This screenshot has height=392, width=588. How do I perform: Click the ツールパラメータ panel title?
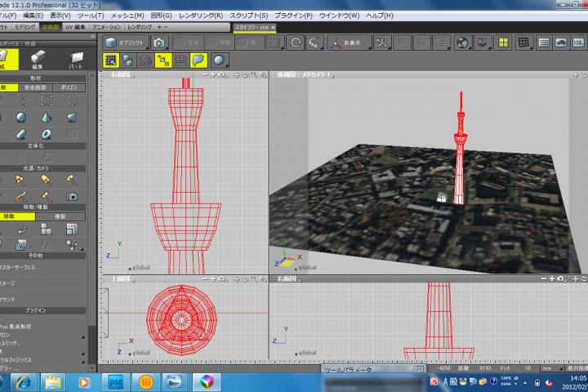click(349, 370)
